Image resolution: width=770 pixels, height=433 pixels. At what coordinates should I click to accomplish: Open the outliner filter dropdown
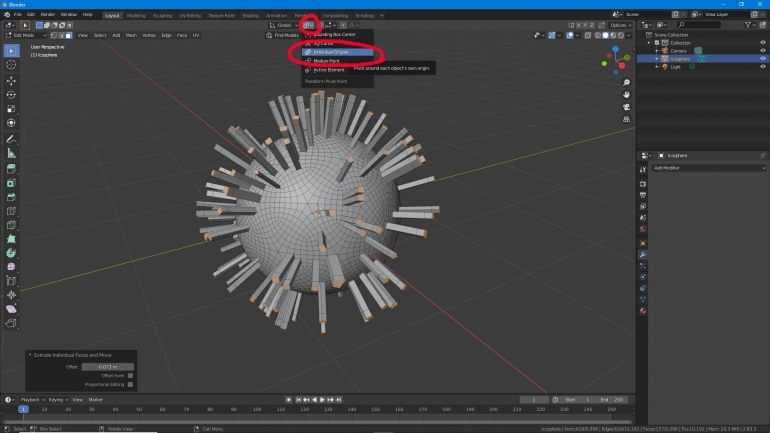749,25
